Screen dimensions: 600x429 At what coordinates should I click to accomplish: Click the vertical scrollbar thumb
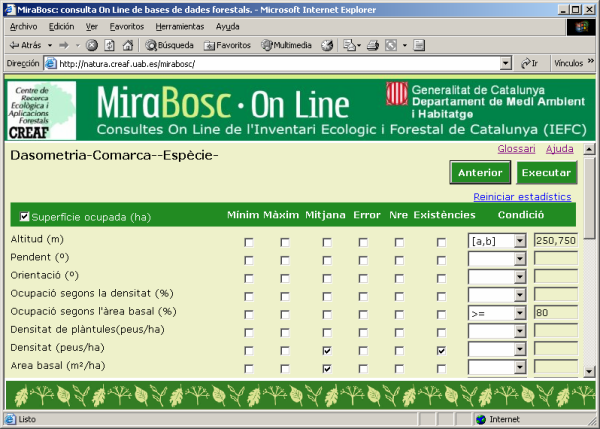589,197
